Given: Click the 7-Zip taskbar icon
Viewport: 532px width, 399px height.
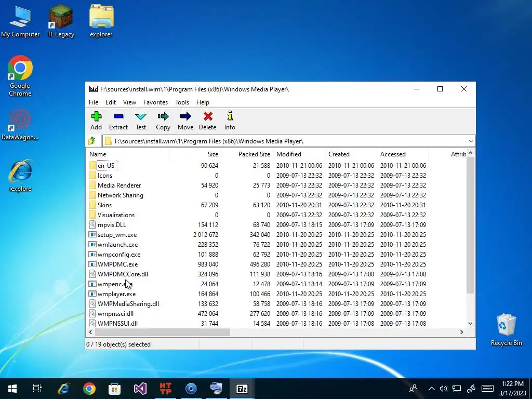Looking at the screenshot, I should point(242,389).
